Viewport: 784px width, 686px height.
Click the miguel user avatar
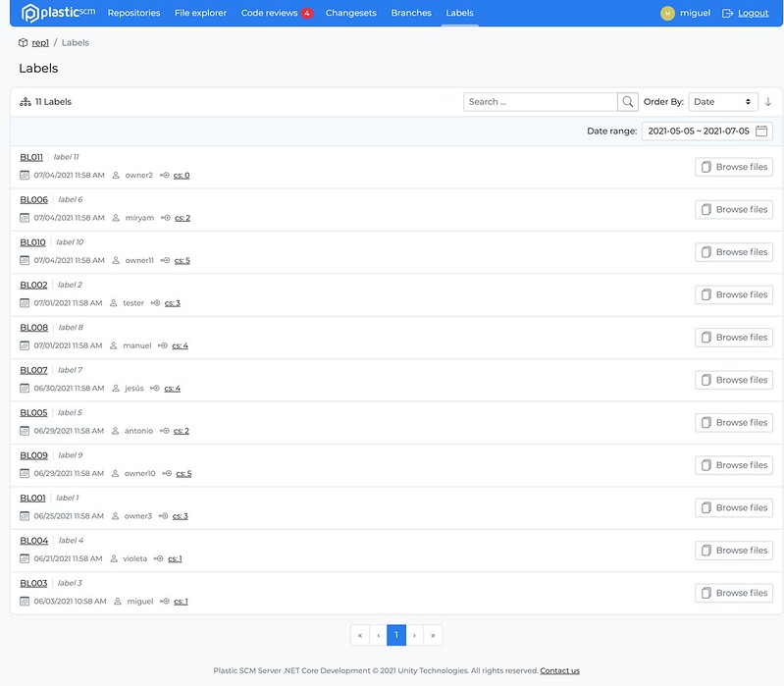click(667, 13)
